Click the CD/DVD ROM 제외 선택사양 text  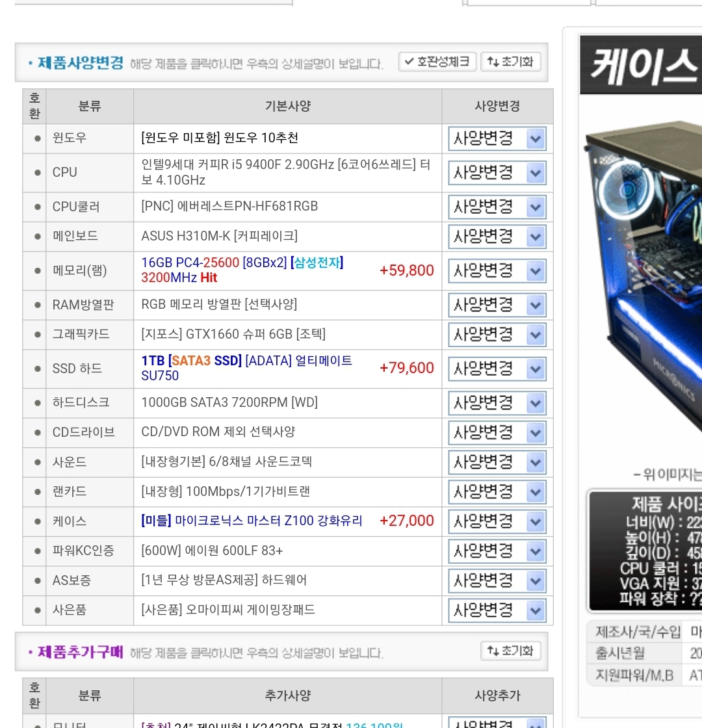tap(218, 432)
